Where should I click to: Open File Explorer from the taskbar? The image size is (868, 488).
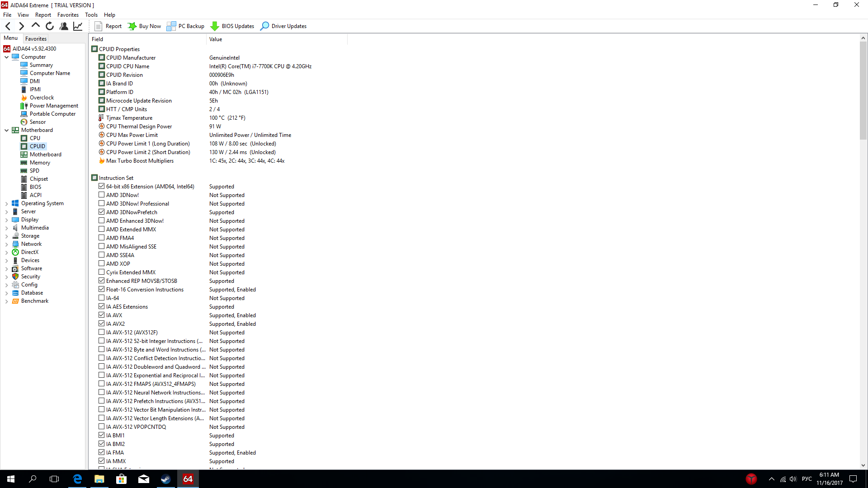[x=99, y=479]
